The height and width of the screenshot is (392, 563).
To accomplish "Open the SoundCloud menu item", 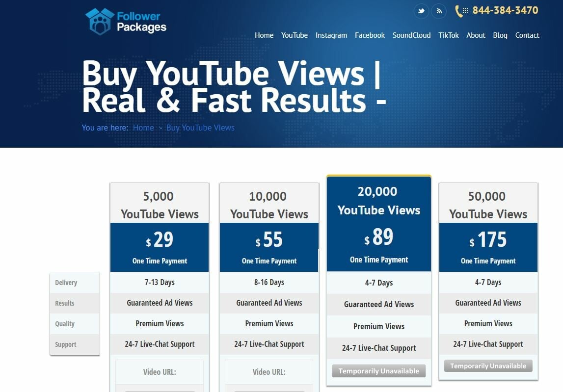I will (x=411, y=35).
